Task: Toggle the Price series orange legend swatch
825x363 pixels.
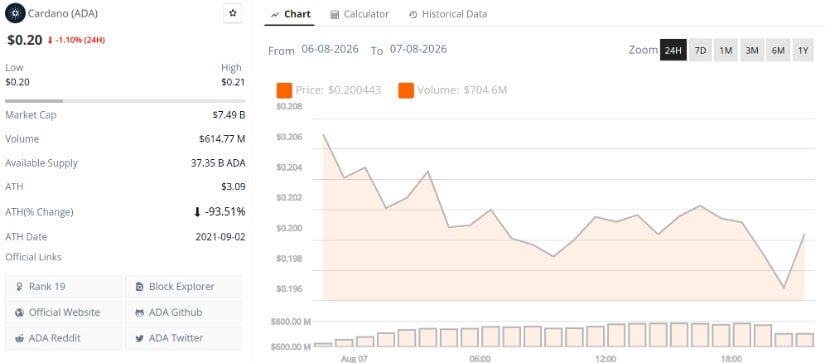Action: tap(284, 90)
